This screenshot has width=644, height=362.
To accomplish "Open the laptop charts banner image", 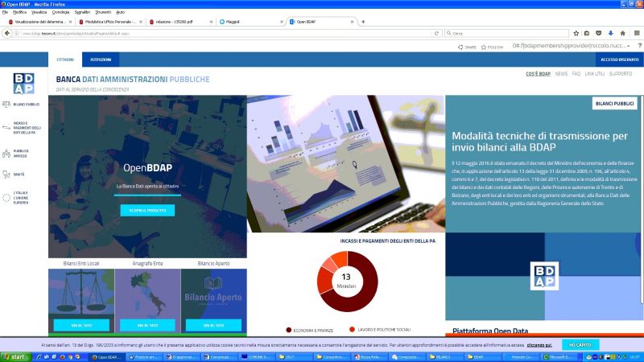I will click(x=346, y=164).
